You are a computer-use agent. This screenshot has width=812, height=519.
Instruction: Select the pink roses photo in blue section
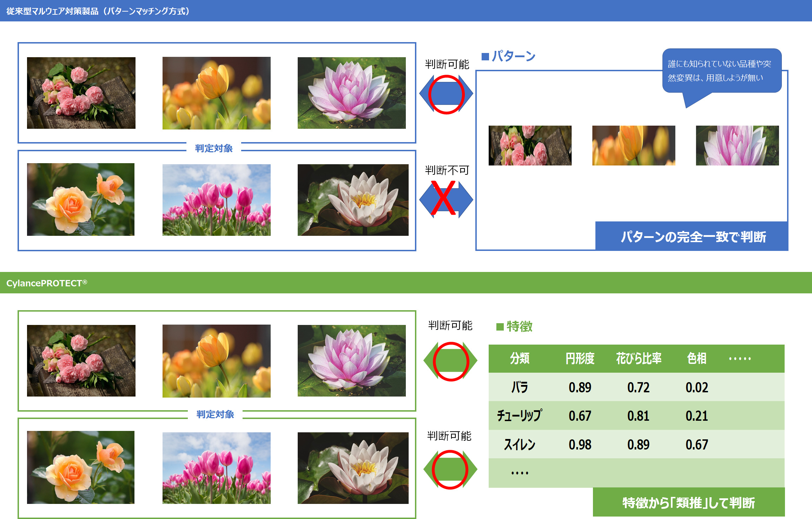coord(81,93)
